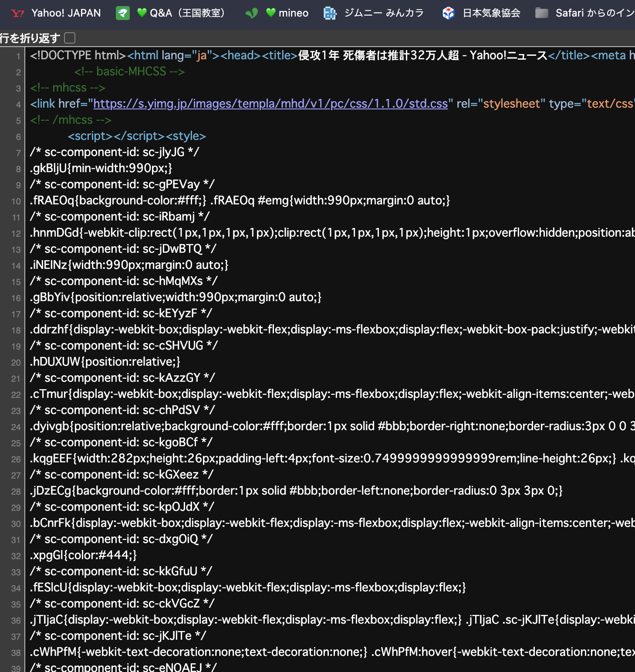Image resolution: width=635 pixels, height=672 pixels.
Task: Click the green heart beside mineo text
Action: [271, 13]
